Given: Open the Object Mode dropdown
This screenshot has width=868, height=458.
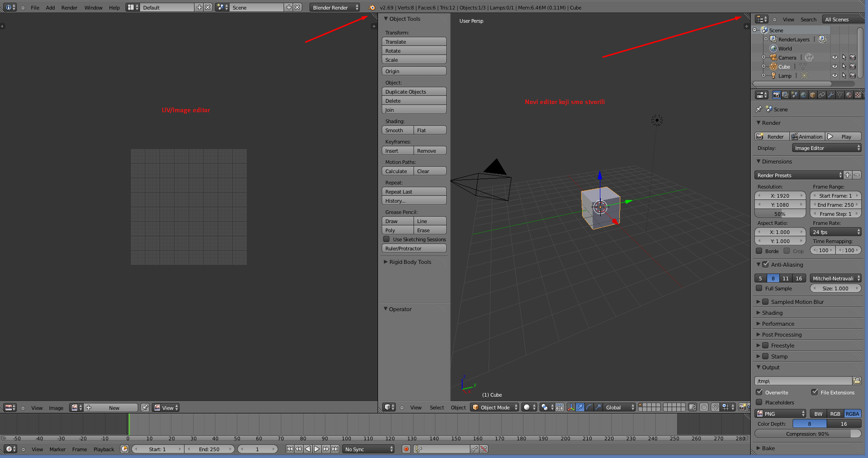Looking at the screenshot, I should 494,407.
